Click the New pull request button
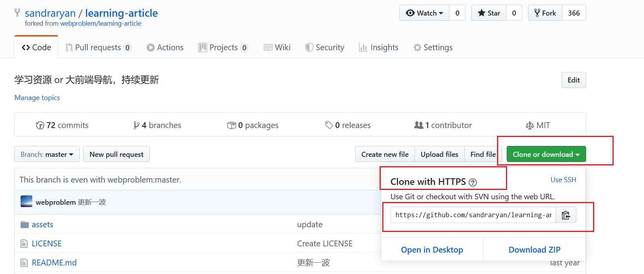This screenshot has height=274, width=644. click(x=116, y=154)
